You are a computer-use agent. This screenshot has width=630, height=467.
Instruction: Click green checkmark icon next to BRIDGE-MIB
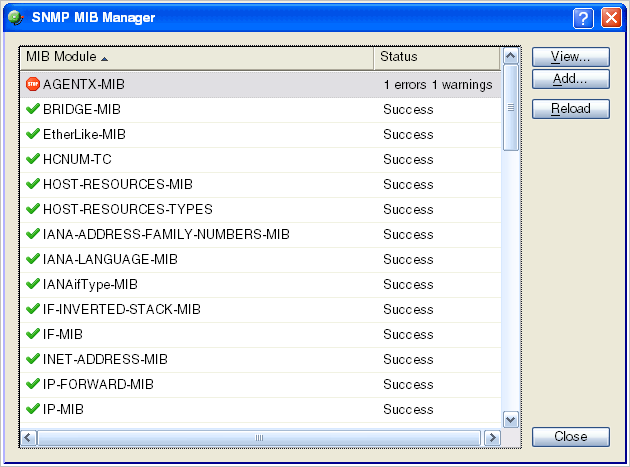tap(32, 109)
